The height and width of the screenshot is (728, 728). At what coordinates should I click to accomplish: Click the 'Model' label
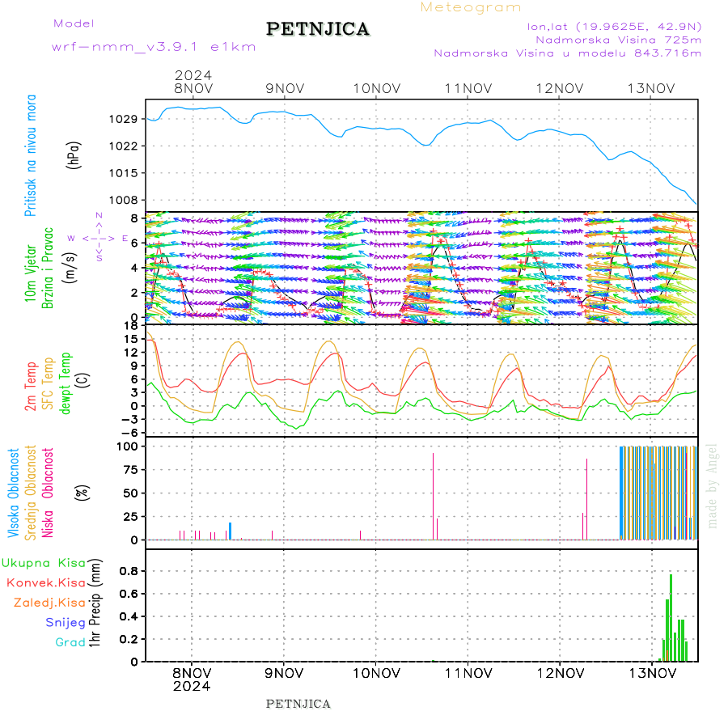coord(74,23)
